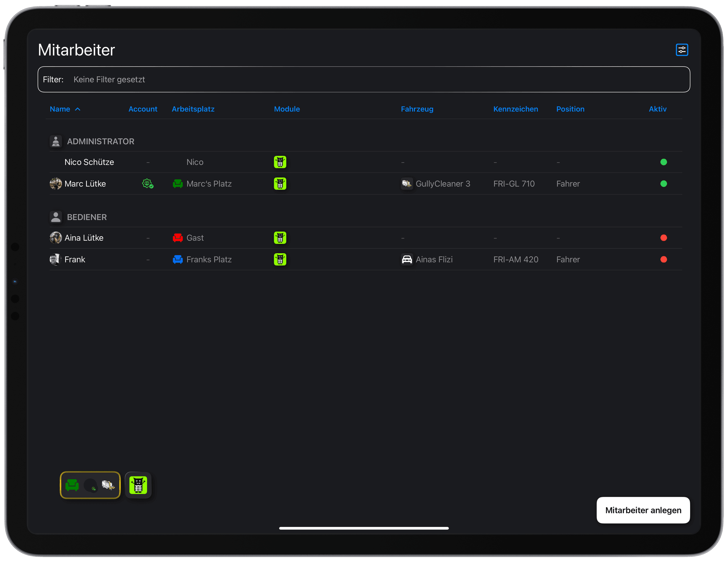Click workplace text Franks Platz
Screen dimensions: 728x563
point(209,259)
